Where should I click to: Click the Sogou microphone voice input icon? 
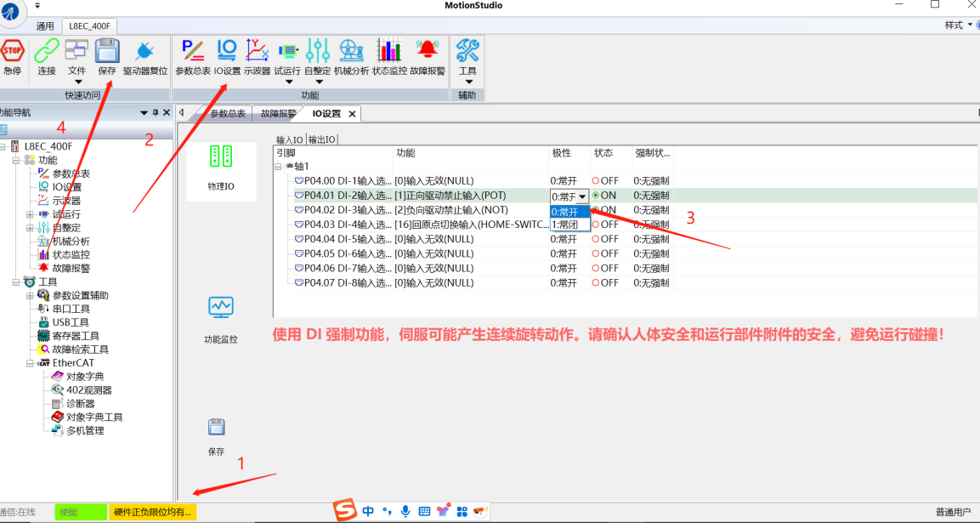[405, 511]
